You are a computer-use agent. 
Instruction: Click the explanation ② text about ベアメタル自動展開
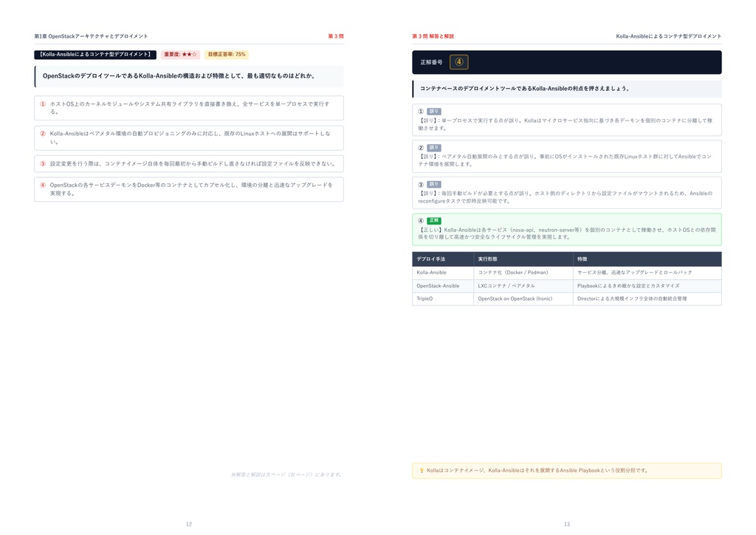coord(565,160)
